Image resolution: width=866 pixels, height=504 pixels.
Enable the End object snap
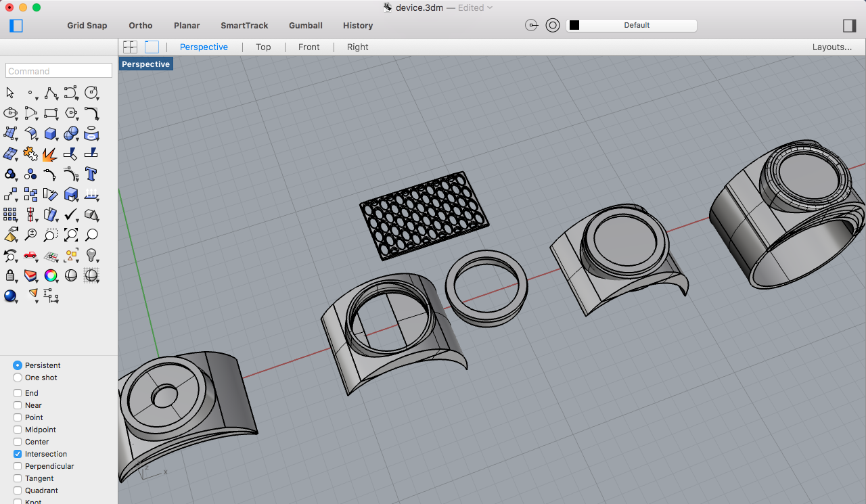point(18,393)
